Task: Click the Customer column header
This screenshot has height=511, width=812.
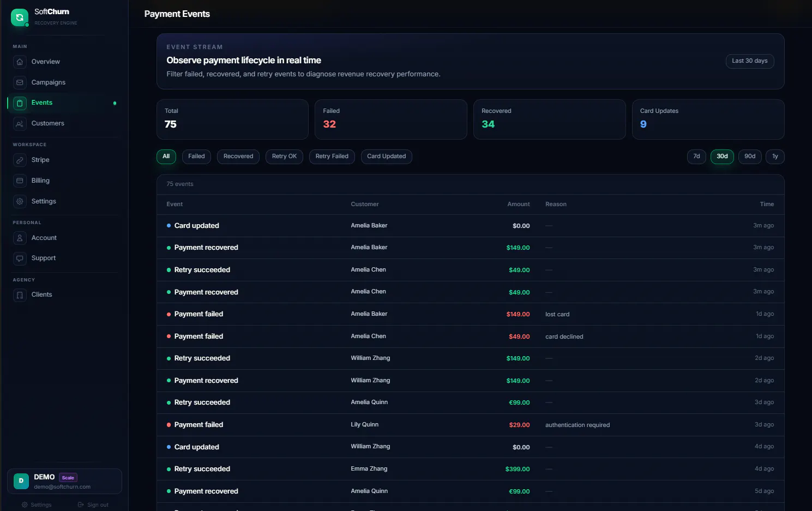Action: point(364,205)
